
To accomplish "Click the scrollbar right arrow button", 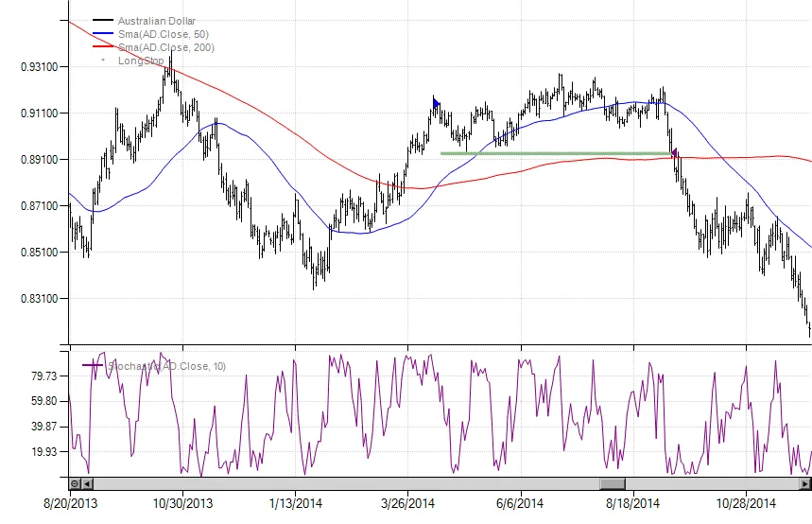I will click(805, 483).
